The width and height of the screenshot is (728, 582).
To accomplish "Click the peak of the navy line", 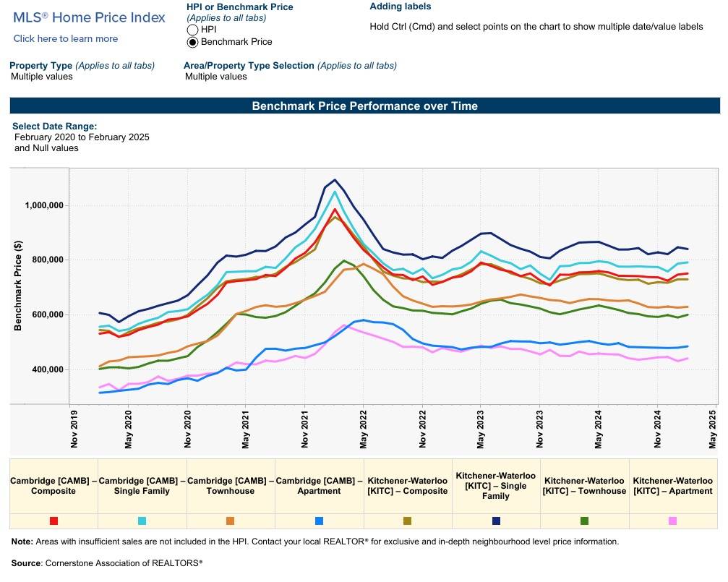I will point(335,179).
